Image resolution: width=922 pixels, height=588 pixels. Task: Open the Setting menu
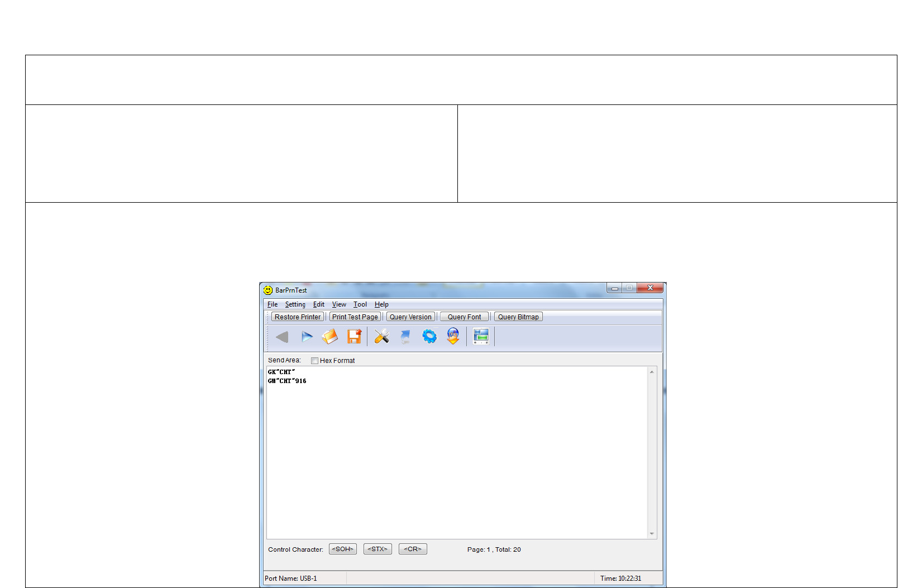(x=295, y=304)
